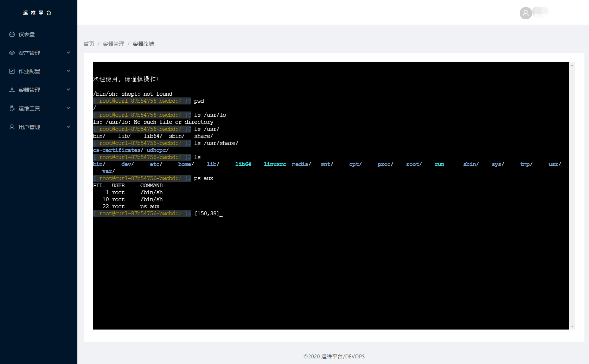The height and width of the screenshot is (364, 589).
Task: Click the root/ directory entry
Action: pos(414,164)
